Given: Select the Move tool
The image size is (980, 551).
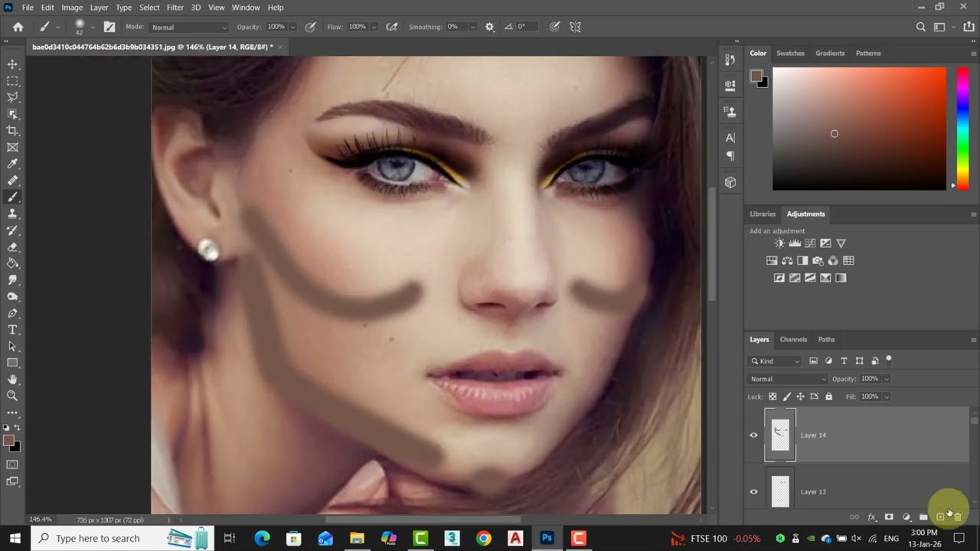Looking at the screenshot, I should click(x=12, y=64).
